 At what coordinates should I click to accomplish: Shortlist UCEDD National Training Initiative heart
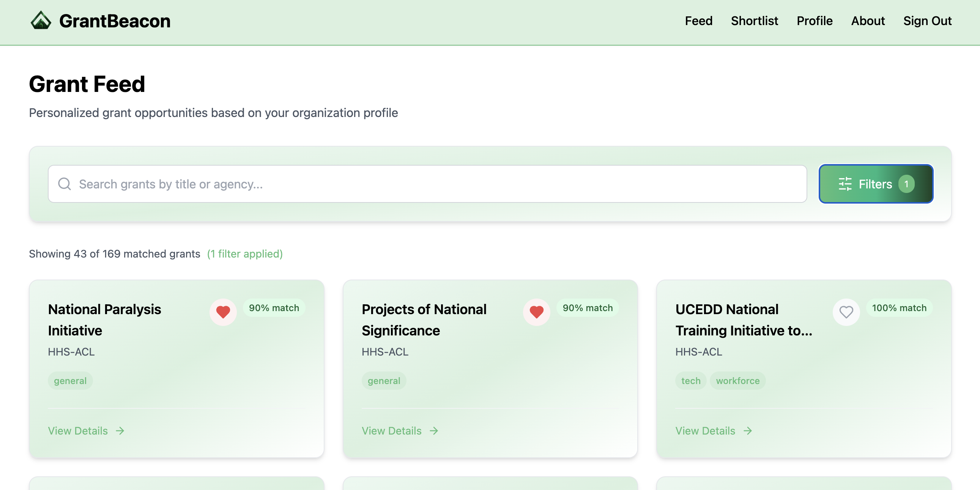pyautogui.click(x=846, y=312)
